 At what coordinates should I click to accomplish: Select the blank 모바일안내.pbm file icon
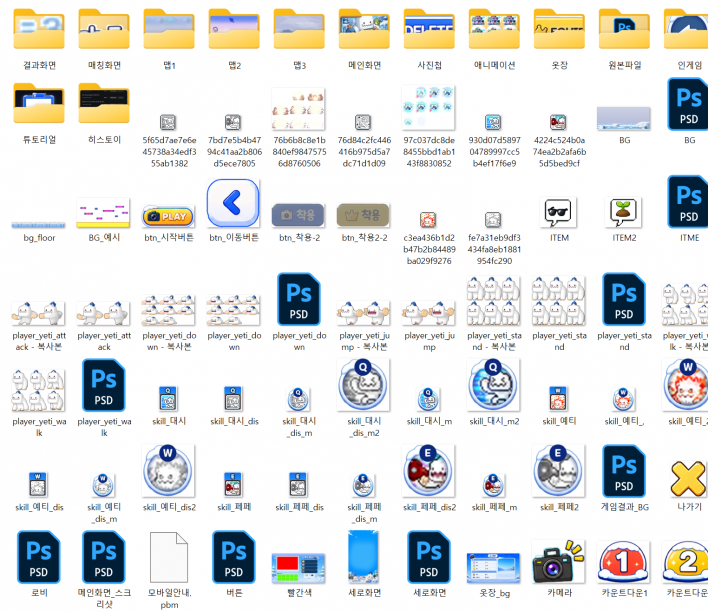[x=169, y=557]
